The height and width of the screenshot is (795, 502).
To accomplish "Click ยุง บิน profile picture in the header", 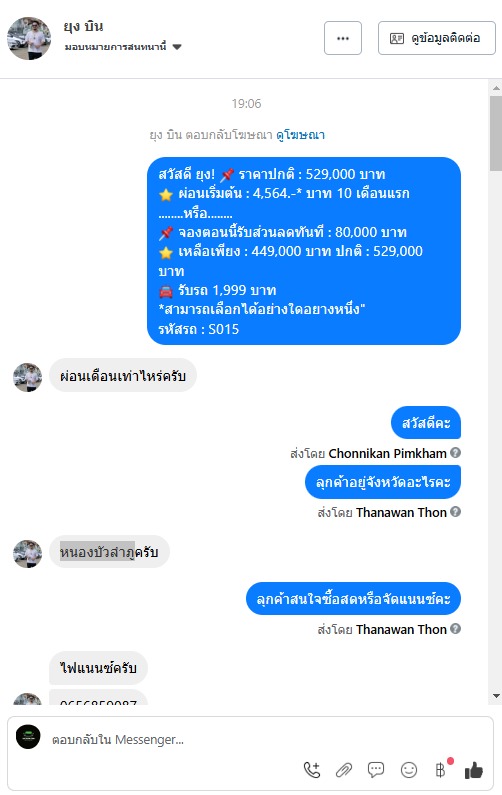I will 29,38.
